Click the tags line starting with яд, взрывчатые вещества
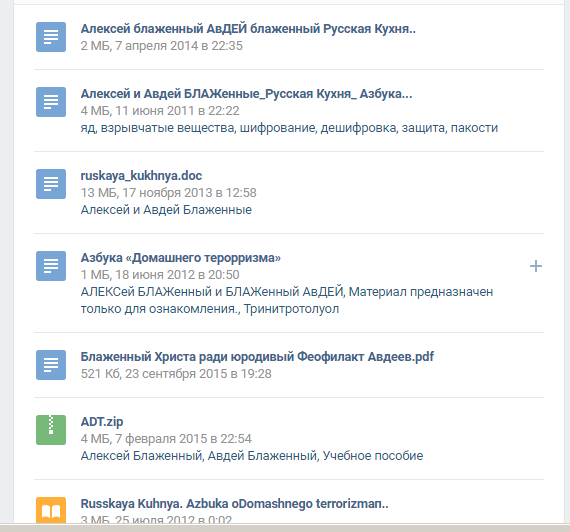The height and width of the screenshot is (532, 570). [289, 128]
